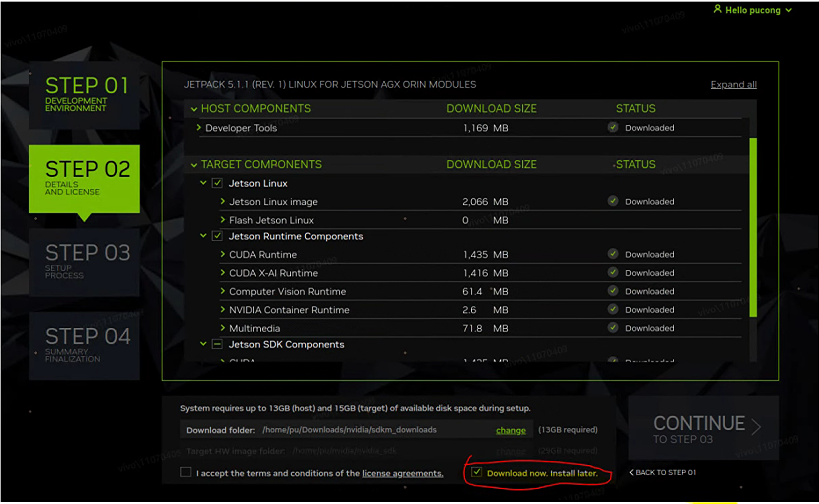Image resolution: width=819 pixels, height=504 pixels.
Task: Expand the Flash Jetson Linux row
Action: (223, 220)
